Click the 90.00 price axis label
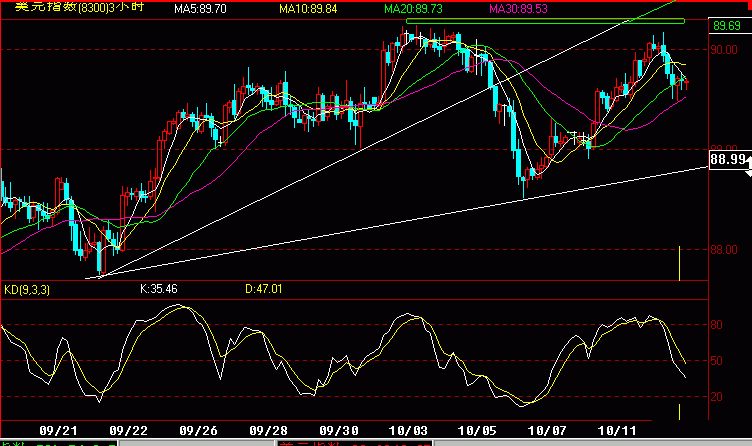The image size is (752, 446). click(x=724, y=50)
